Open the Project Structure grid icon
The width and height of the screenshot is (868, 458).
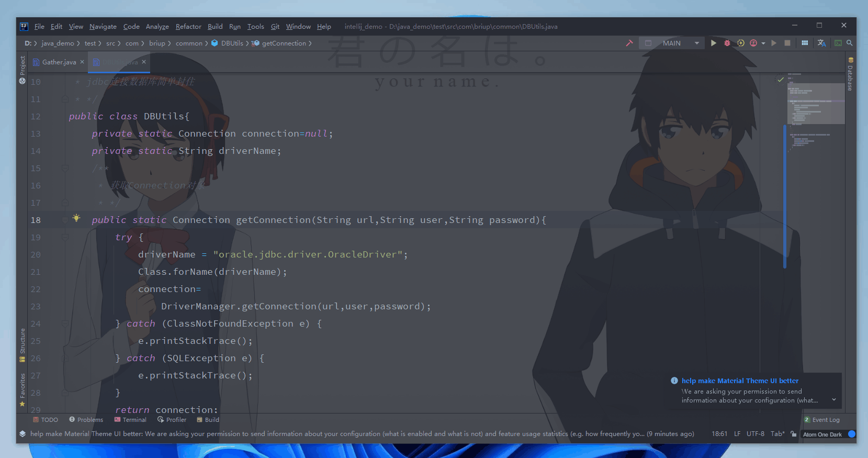click(x=805, y=43)
